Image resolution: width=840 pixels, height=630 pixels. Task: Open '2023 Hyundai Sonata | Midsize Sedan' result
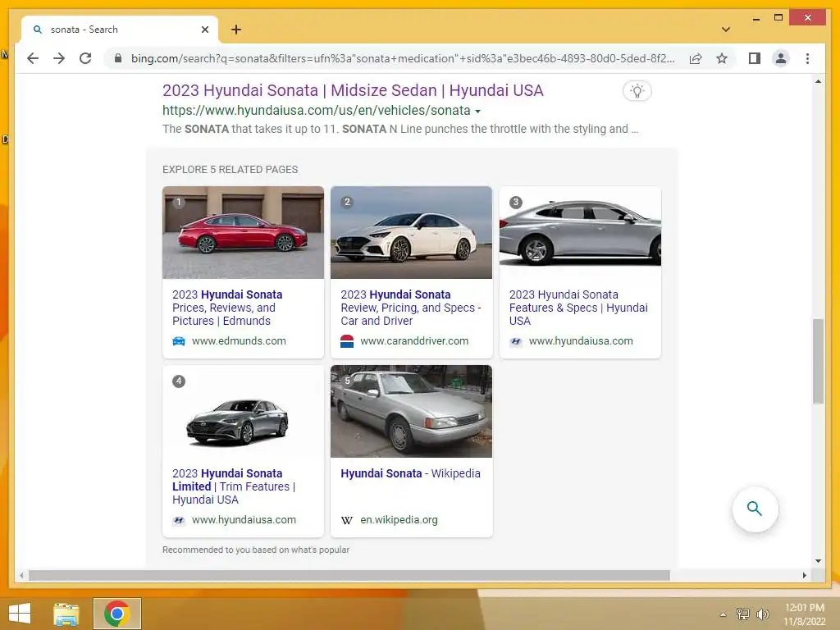353,90
